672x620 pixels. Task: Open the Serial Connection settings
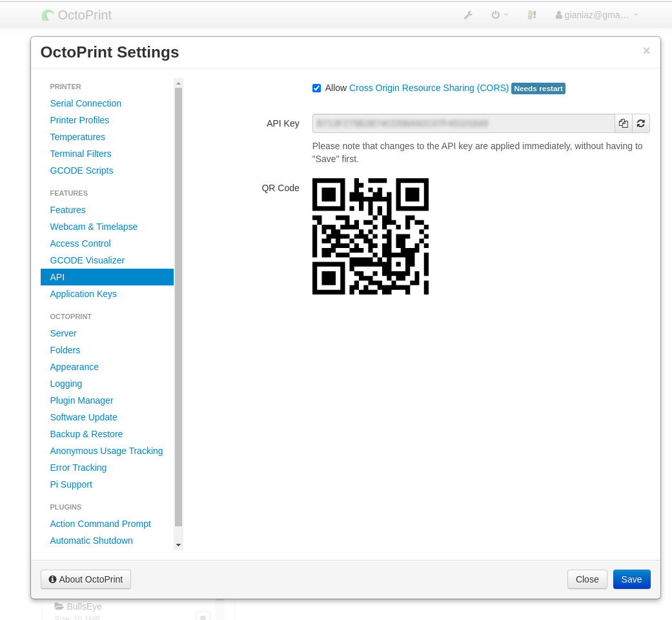point(86,103)
